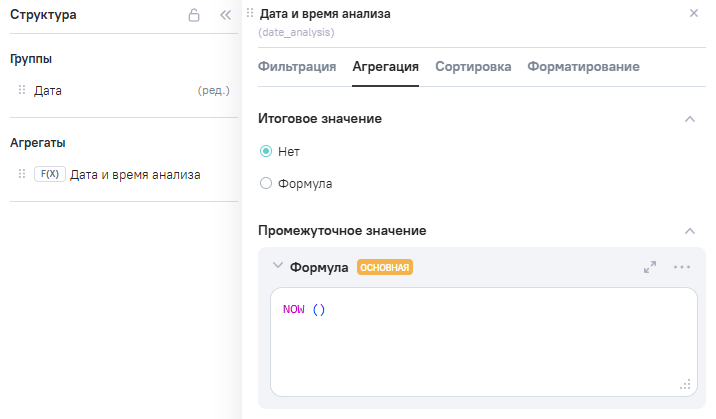Collapse the Формула block chevron
Screen dimensions: 716x419
pyautogui.click(x=278, y=267)
